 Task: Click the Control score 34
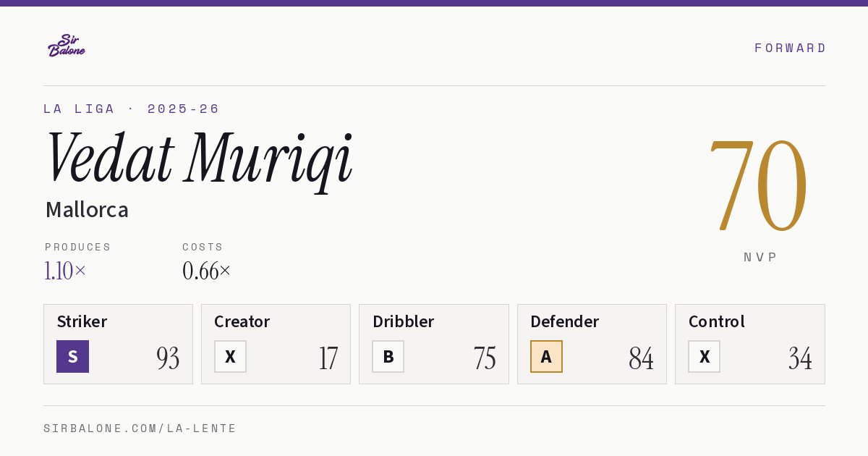[x=800, y=358]
